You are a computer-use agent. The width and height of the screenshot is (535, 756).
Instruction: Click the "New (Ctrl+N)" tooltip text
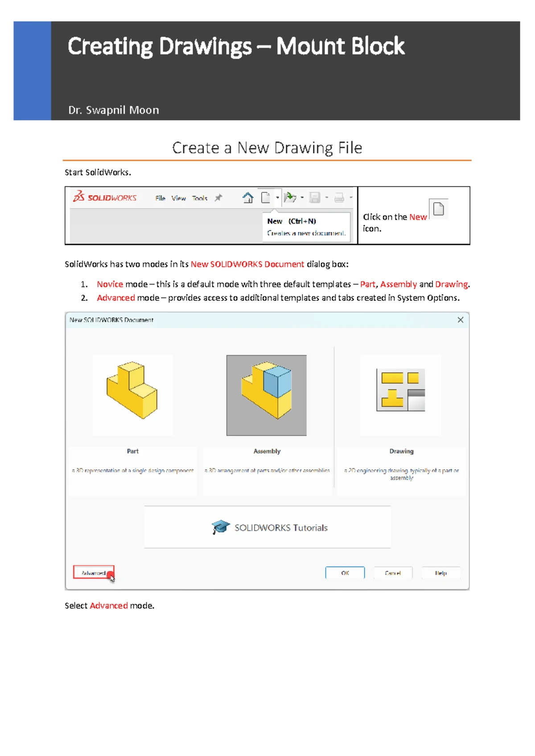point(292,221)
